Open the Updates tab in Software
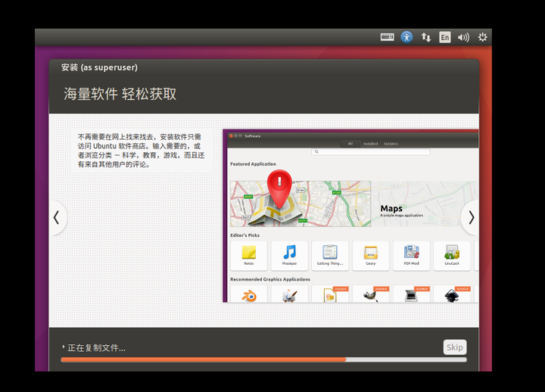The width and height of the screenshot is (545, 392). click(391, 144)
